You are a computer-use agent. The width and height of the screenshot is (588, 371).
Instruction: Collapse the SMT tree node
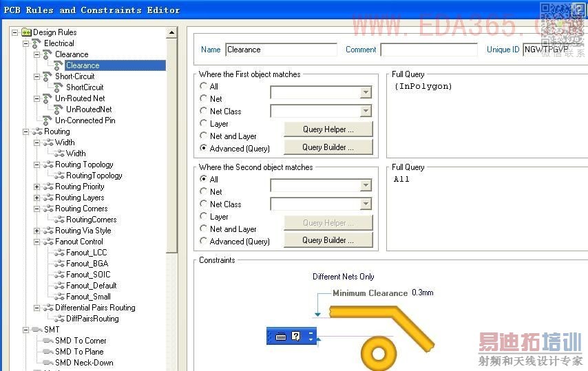(25, 330)
